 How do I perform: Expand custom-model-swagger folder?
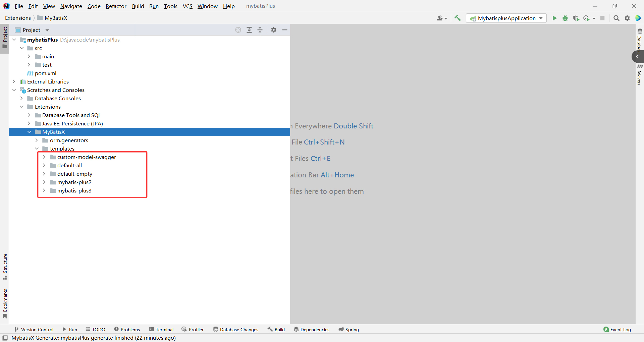point(44,157)
